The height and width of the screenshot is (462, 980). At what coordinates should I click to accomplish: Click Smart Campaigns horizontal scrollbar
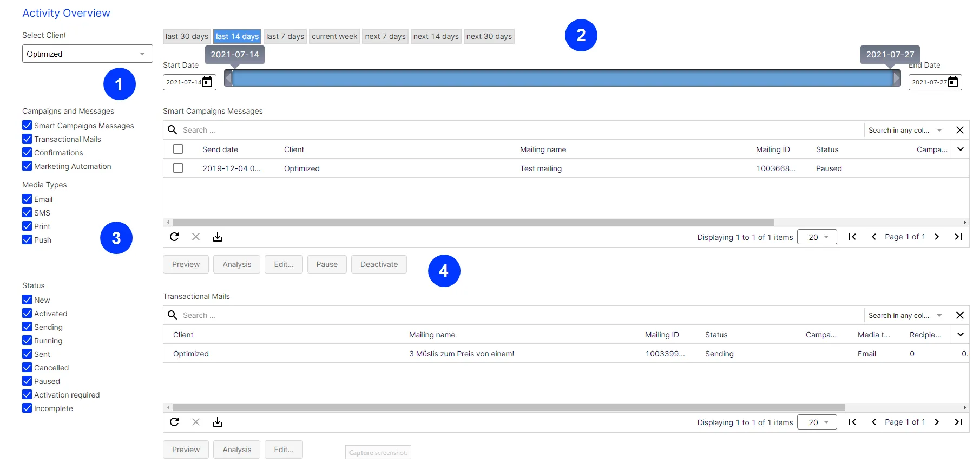pyautogui.click(x=473, y=222)
